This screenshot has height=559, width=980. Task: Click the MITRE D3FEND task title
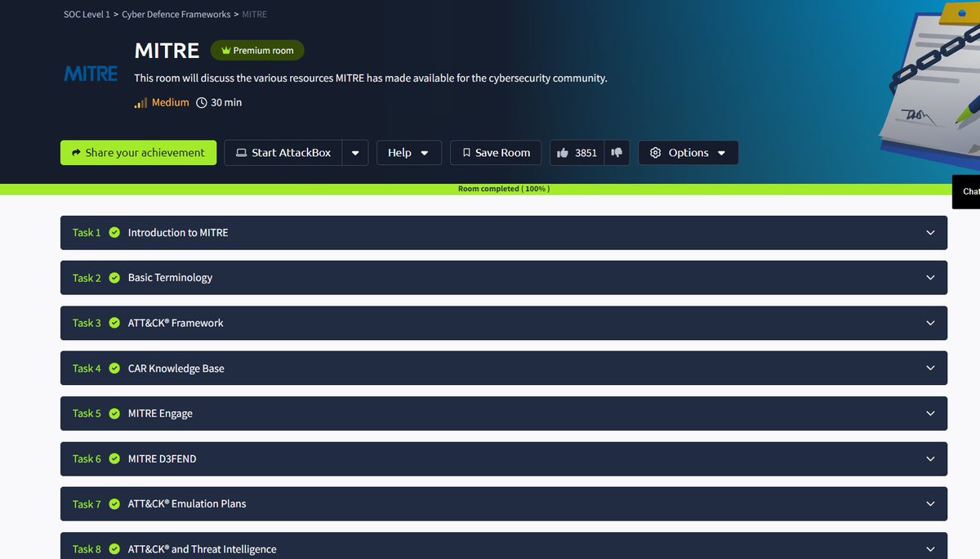(x=163, y=459)
